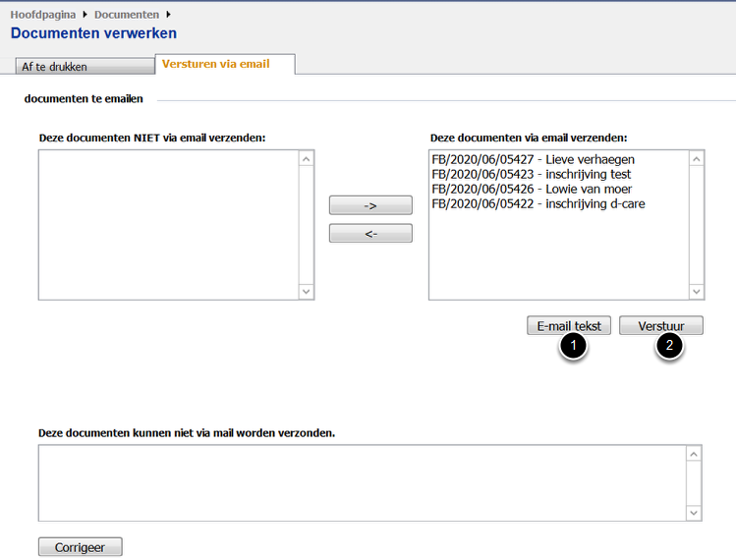Image resolution: width=736 pixels, height=560 pixels.
Task: Open the E-mail tekst editor
Action: point(568,325)
